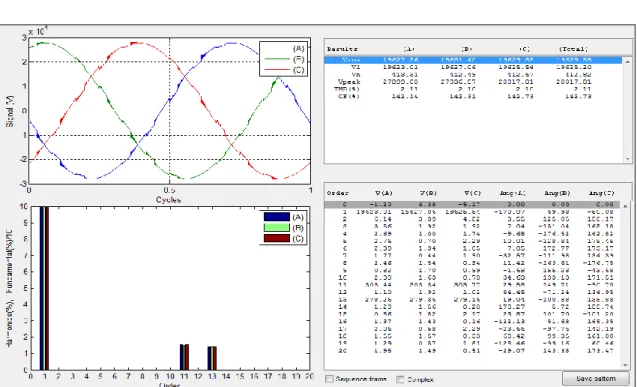Image resolution: width=637 pixels, height=387 pixels.
Task: Select the CF(%) row in Results list
Action: (472, 96)
